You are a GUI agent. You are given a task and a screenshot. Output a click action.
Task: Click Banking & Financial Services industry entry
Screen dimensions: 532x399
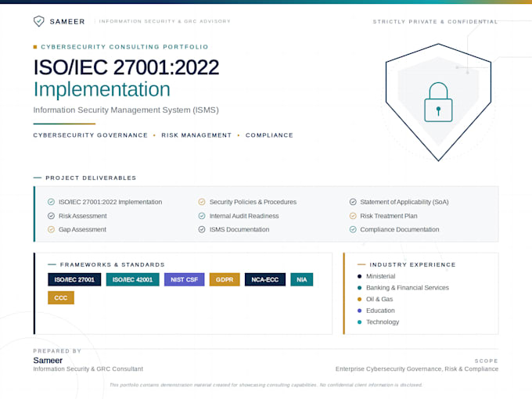pos(408,288)
